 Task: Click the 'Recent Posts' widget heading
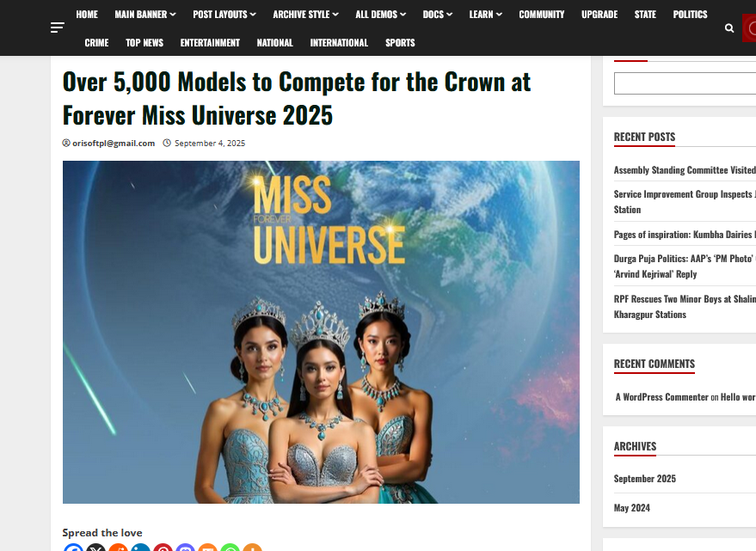pyautogui.click(x=644, y=137)
